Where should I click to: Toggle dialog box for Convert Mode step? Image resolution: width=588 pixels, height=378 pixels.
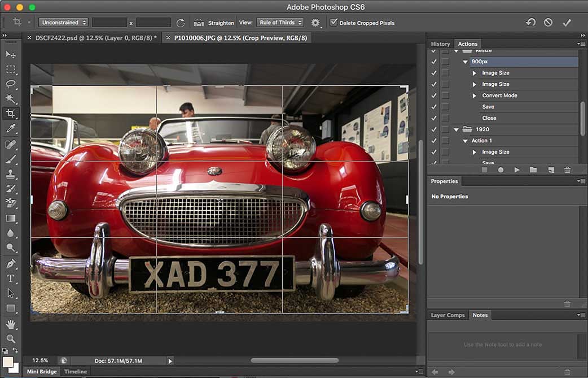click(445, 95)
